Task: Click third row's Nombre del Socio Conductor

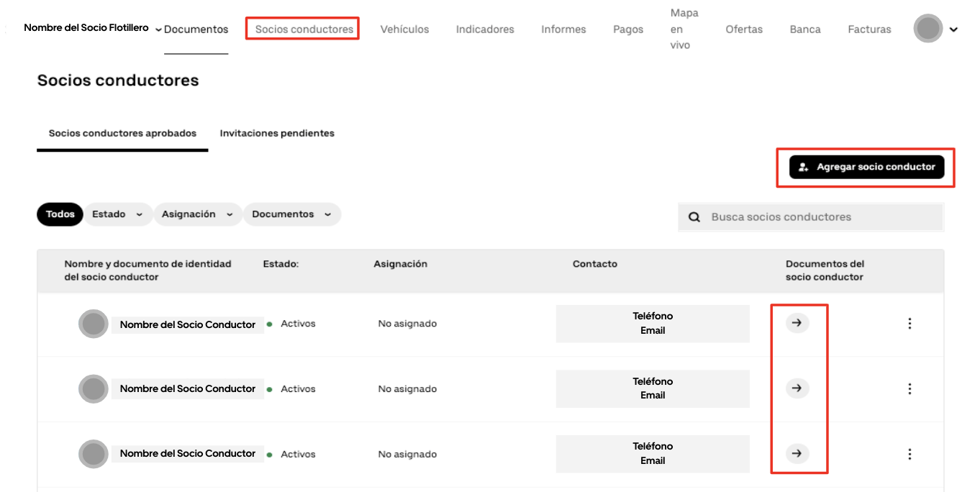Action: coord(188,453)
